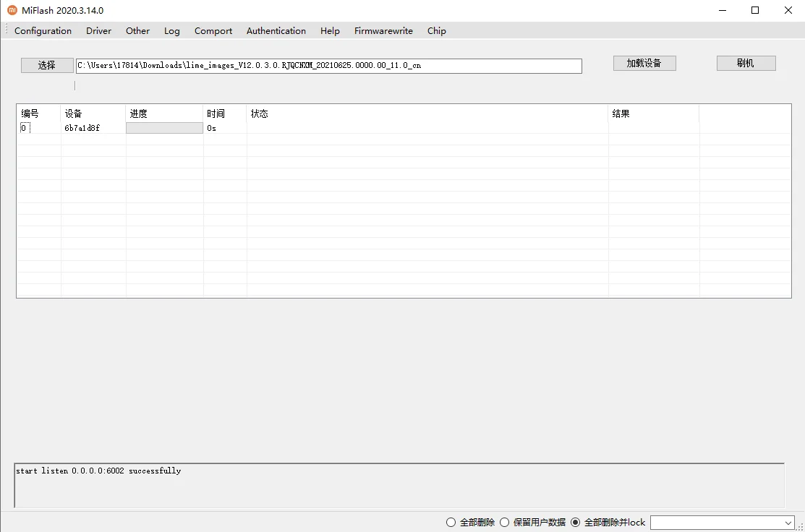Click the progress bar of device 0
Screen dimensions: 805x532
point(163,127)
